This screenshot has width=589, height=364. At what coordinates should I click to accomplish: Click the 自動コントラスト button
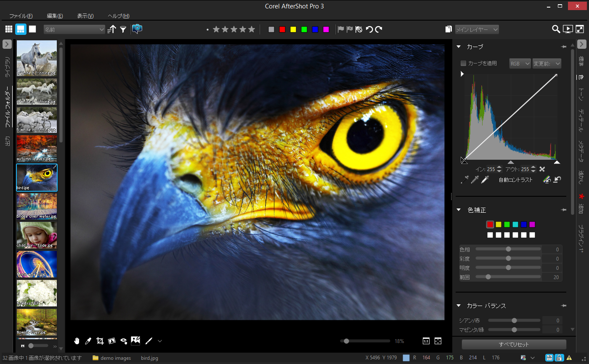coord(516,180)
